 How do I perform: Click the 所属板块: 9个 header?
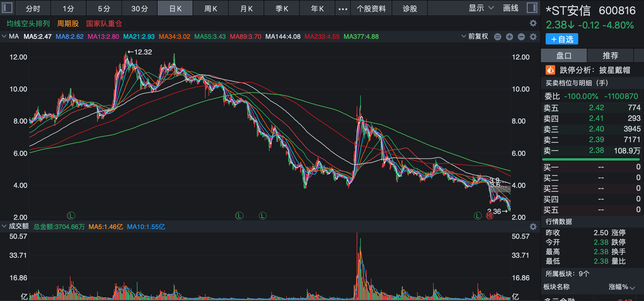point(567,274)
